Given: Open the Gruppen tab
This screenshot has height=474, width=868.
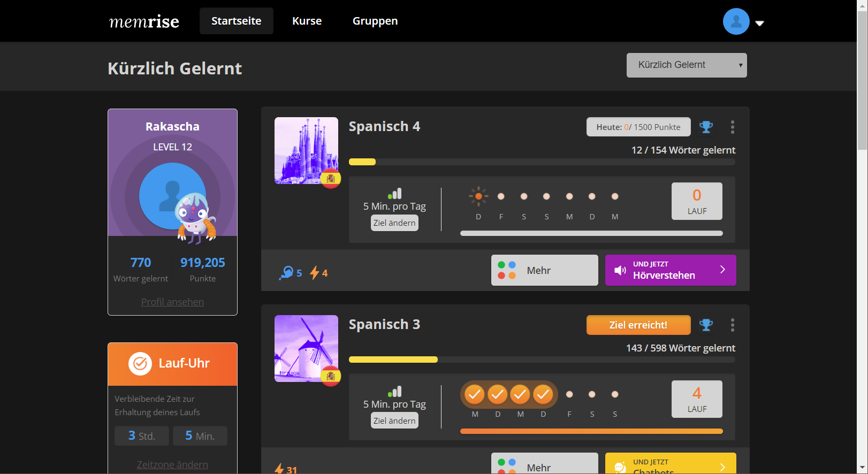Looking at the screenshot, I should (x=375, y=21).
